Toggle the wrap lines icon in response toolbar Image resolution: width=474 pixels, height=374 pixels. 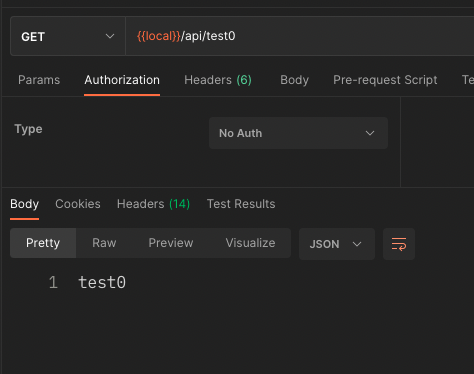(x=399, y=244)
